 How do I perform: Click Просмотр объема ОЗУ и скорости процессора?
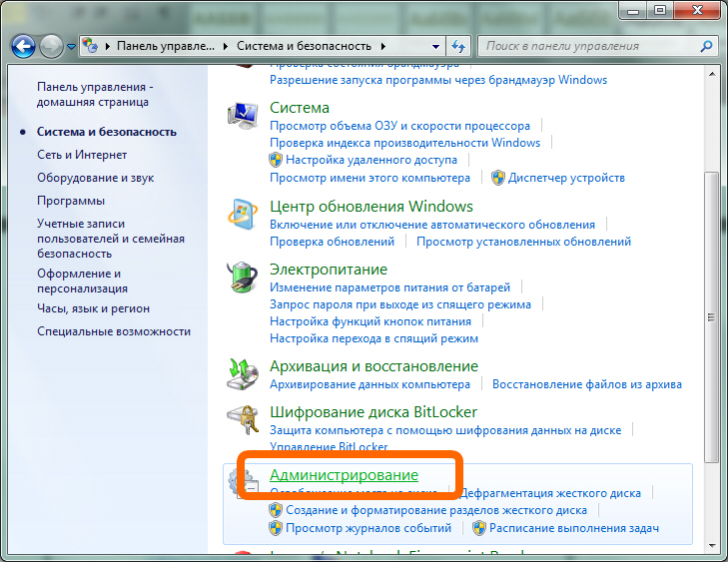399,126
